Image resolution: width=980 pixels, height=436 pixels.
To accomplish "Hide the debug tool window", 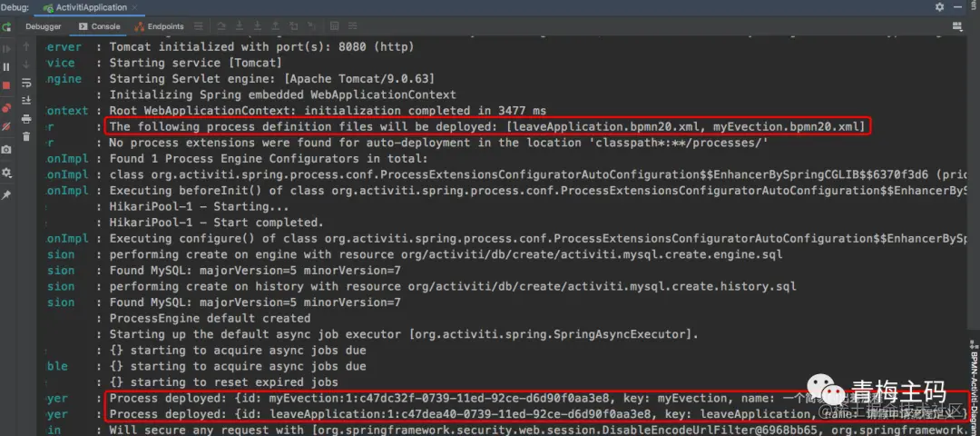I will tap(958, 7).
